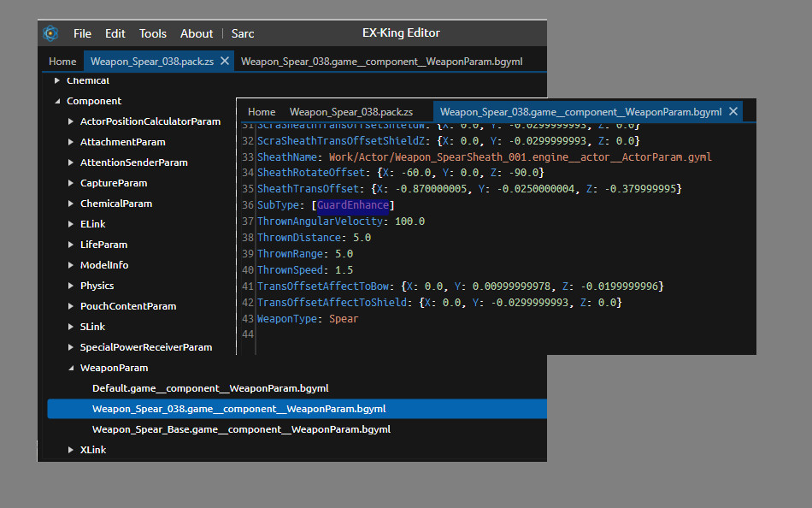The image size is (812, 508).
Task: Expand the XLink tree node
Action: pyautogui.click(x=71, y=450)
